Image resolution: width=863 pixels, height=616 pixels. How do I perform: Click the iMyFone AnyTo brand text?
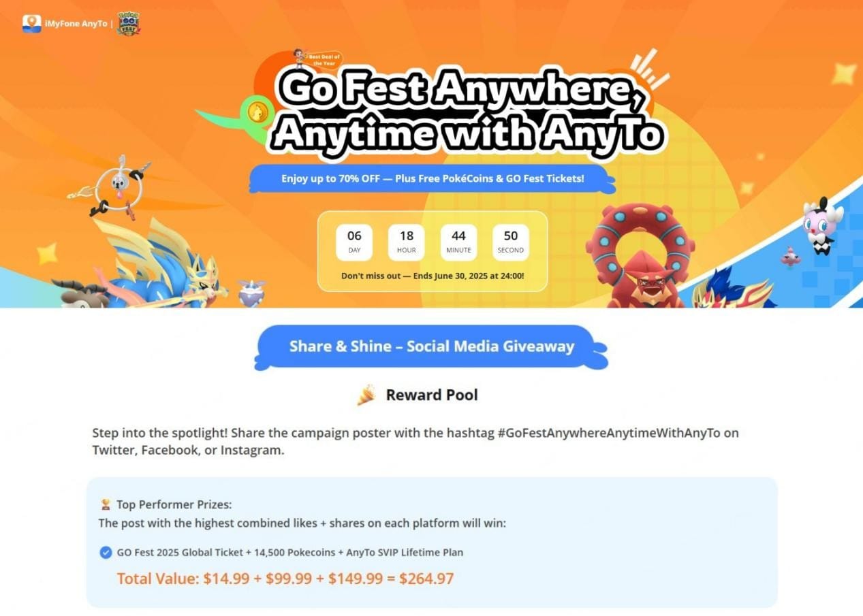pyautogui.click(x=76, y=24)
